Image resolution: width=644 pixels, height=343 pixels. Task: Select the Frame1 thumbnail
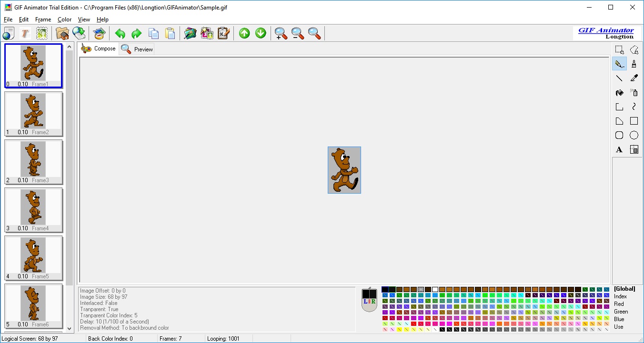pyautogui.click(x=33, y=66)
